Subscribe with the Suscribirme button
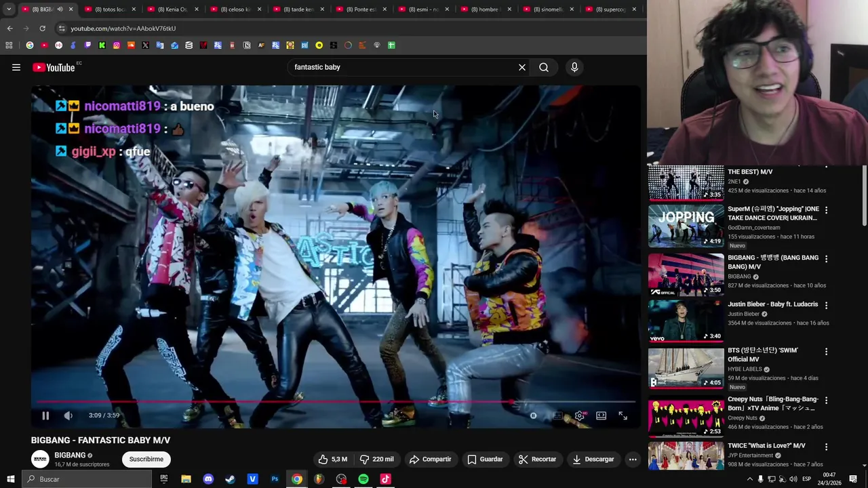 (x=146, y=459)
